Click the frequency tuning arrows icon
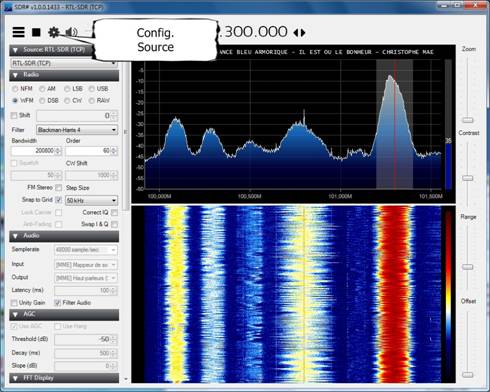The width and height of the screenshot is (490, 392). click(x=299, y=32)
